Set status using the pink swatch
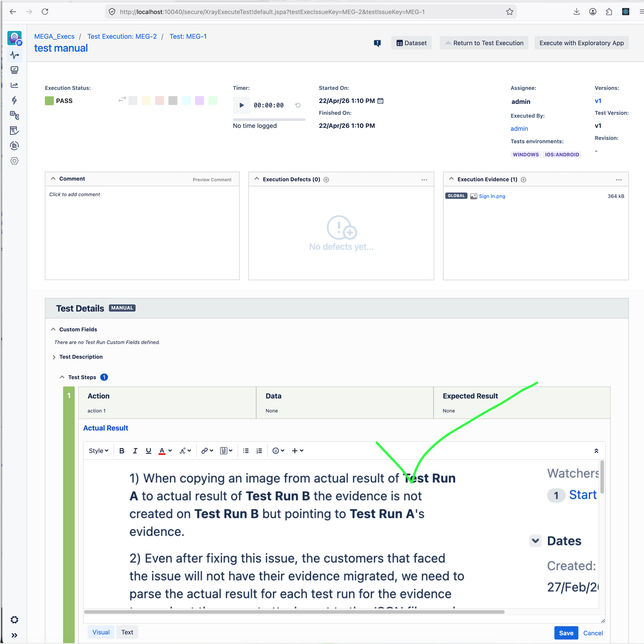Screen dimensions: 644x644 [x=160, y=101]
